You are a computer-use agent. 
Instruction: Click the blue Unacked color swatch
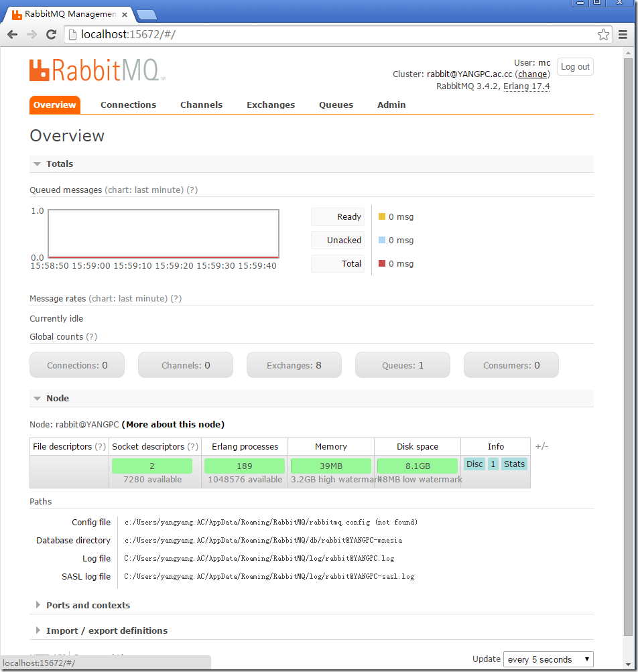381,240
